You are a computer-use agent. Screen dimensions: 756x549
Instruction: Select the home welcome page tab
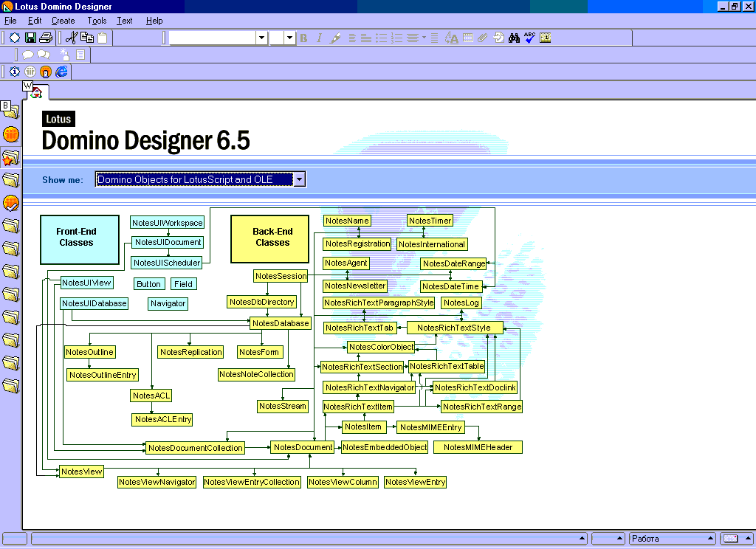(38, 92)
